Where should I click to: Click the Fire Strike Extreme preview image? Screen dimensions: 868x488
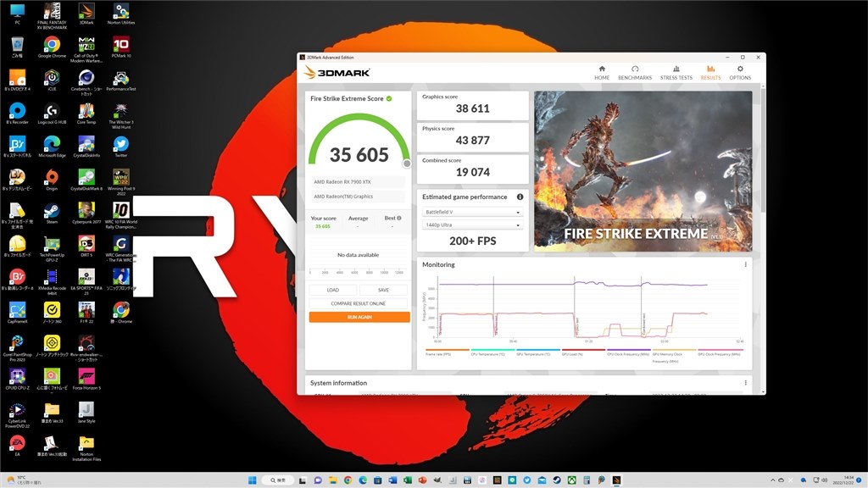point(643,171)
